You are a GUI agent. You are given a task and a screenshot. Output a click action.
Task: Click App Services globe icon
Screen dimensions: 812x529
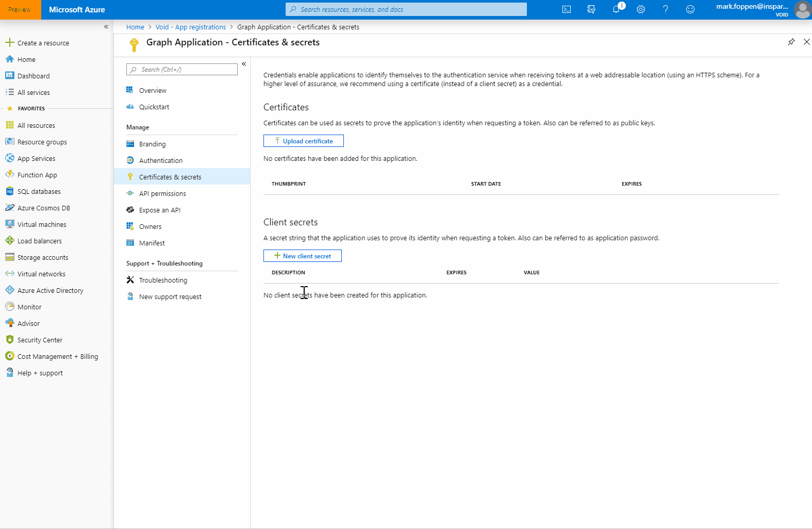[x=9, y=158]
